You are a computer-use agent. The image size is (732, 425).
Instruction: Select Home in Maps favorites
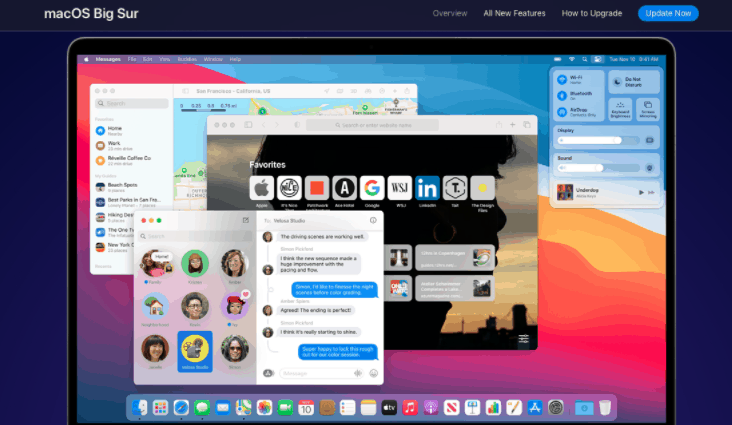[132, 130]
